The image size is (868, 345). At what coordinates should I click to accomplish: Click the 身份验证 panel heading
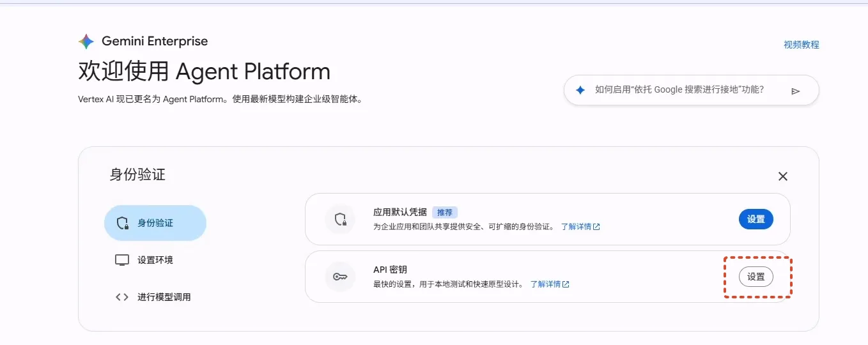137,174
